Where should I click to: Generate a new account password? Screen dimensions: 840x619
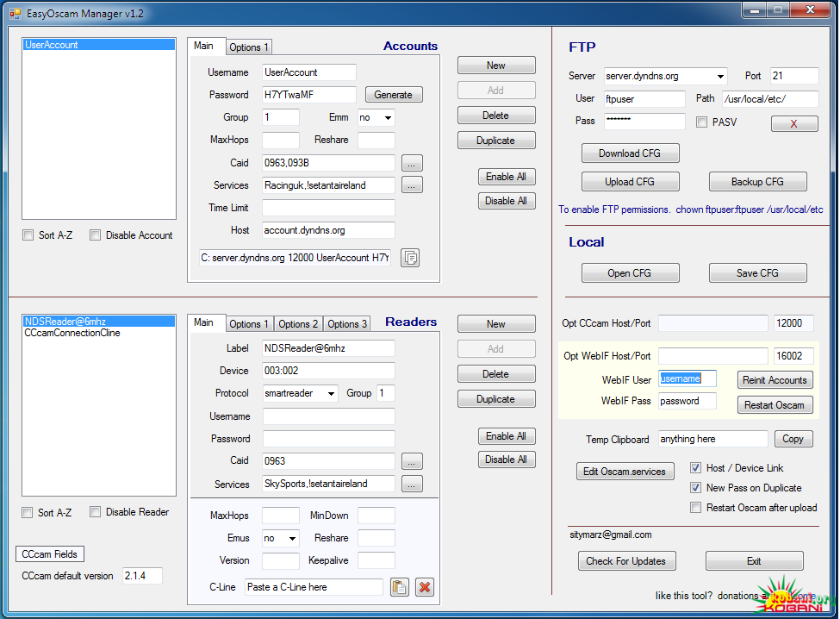pyautogui.click(x=394, y=95)
